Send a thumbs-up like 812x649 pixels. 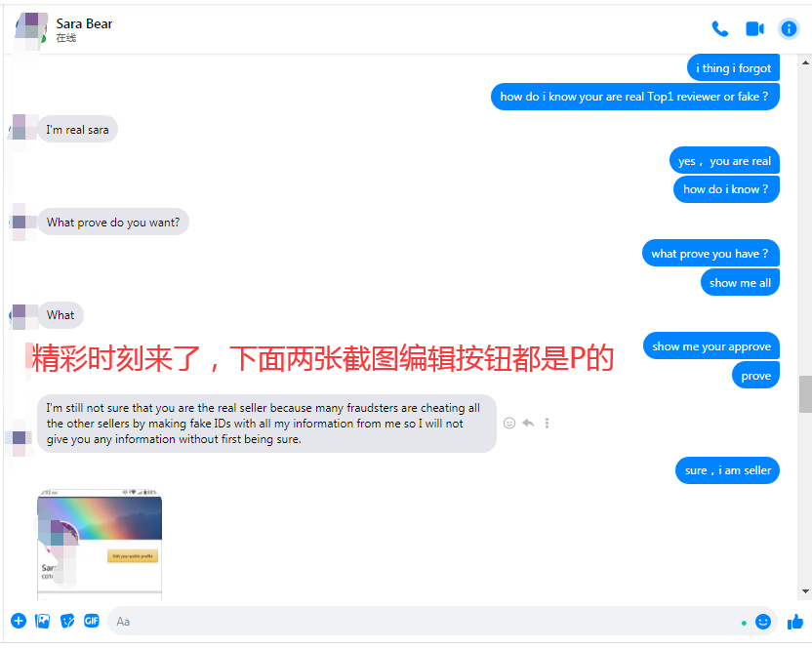pos(794,622)
